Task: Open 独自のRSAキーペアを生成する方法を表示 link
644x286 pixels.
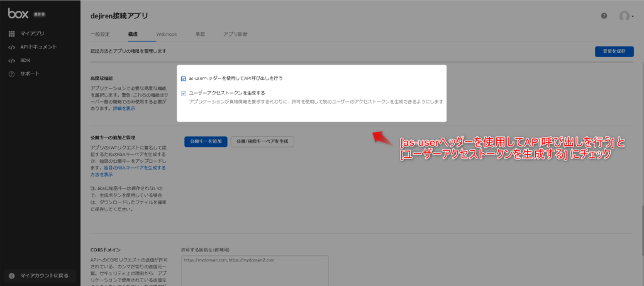Action: pos(128,171)
